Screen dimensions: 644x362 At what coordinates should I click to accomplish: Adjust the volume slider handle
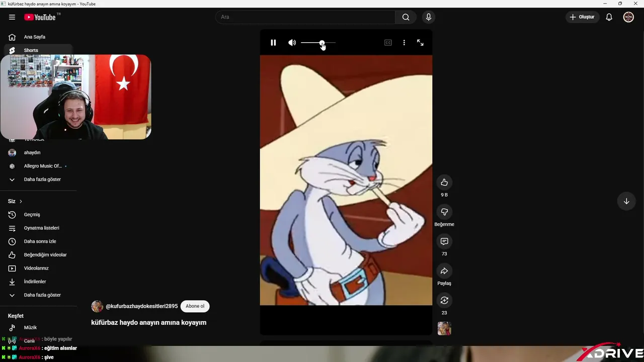[x=321, y=43]
